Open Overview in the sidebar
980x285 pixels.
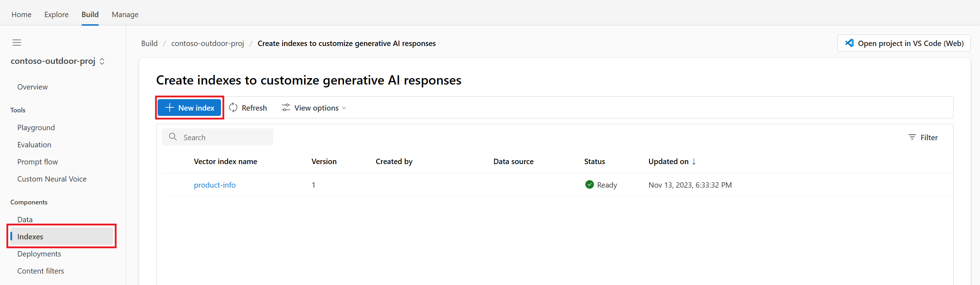[32, 87]
